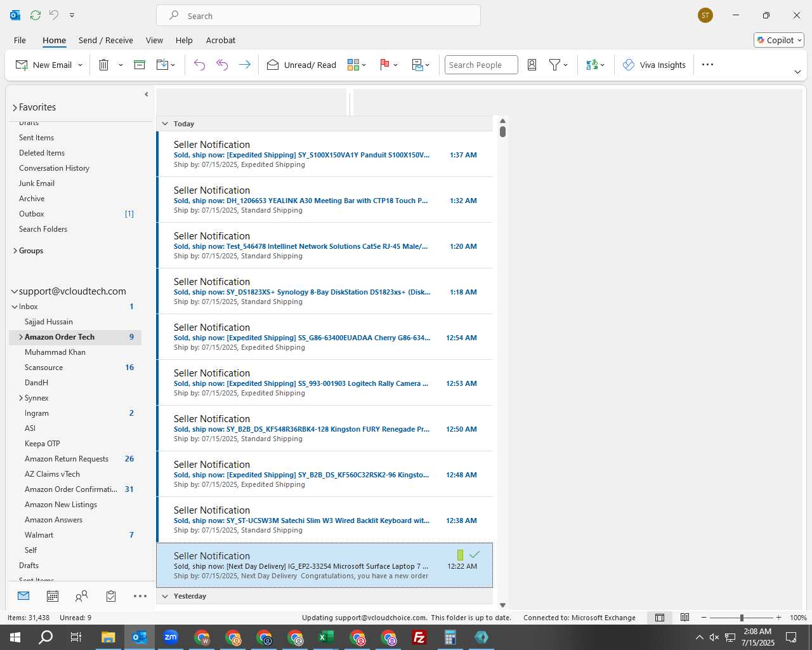Click the Move to folder icon
The image size is (812, 650).
pyautogui.click(x=162, y=65)
